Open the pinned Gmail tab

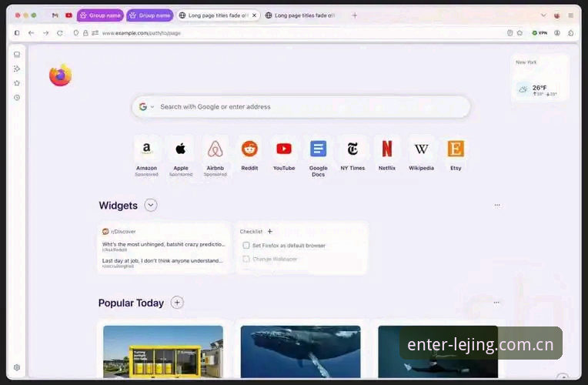(55, 15)
